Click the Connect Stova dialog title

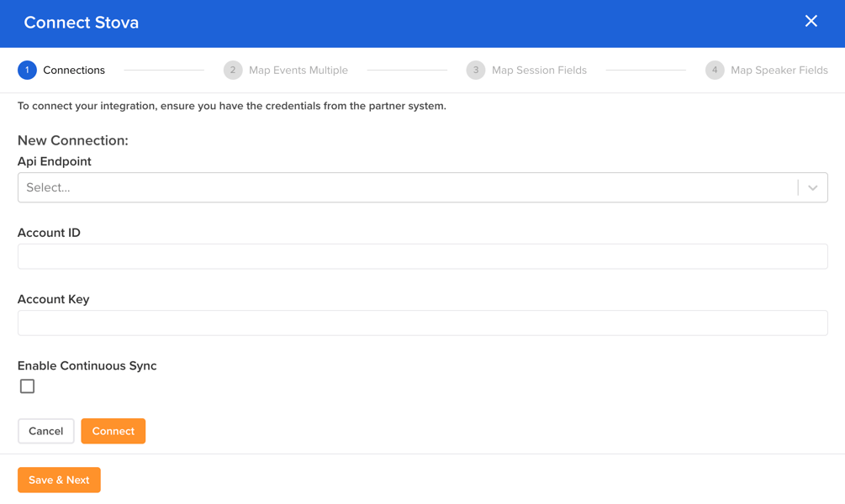point(82,23)
